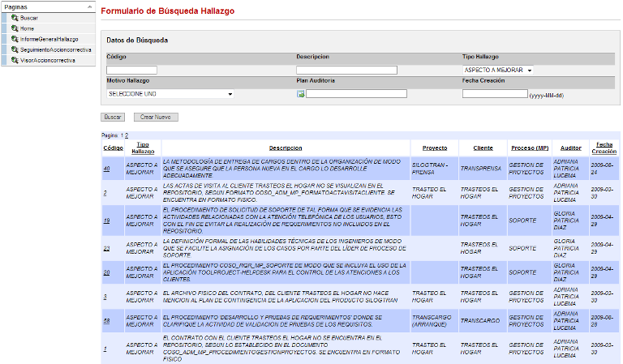623x364 pixels.
Task: Open hallazgo record with code 40
Action: point(105,168)
